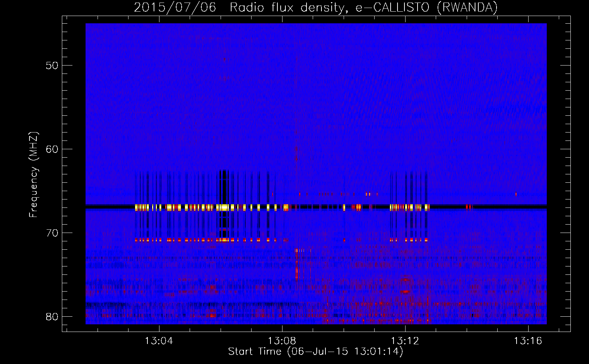Click the 13:16 time tick label
This screenshot has height=364, width=589.
tap(528, 341)
